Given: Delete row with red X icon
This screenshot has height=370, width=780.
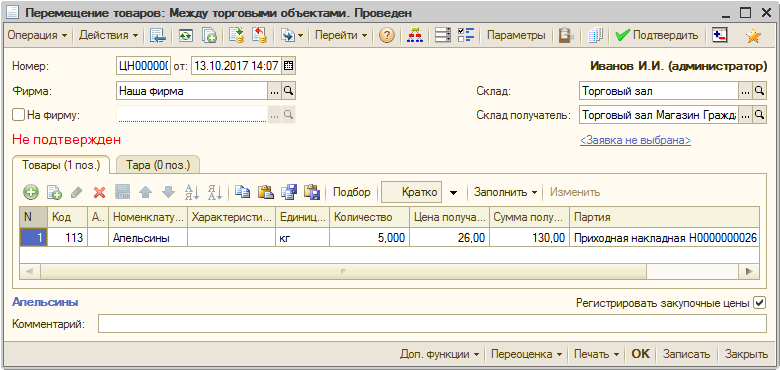Looking at the screenshot, I should pos(99,192).
